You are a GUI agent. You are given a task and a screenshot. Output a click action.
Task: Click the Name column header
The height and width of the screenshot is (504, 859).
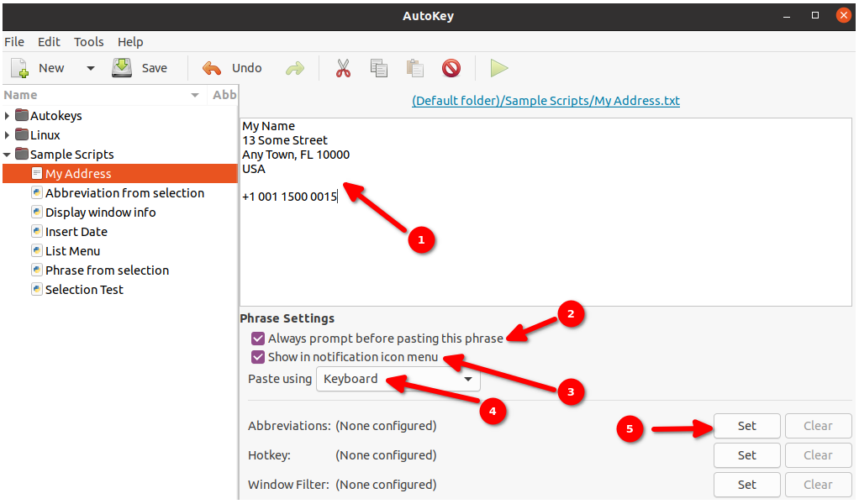[104, 95]
